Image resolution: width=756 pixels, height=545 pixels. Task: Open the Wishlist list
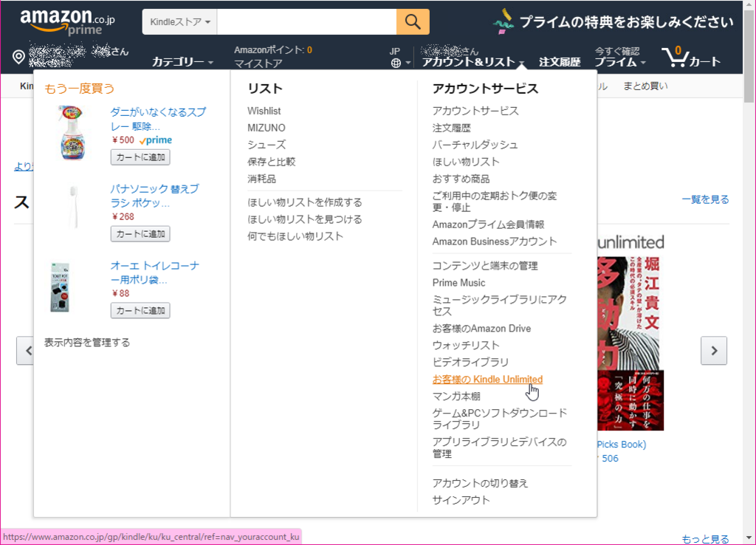pos(264,111)
